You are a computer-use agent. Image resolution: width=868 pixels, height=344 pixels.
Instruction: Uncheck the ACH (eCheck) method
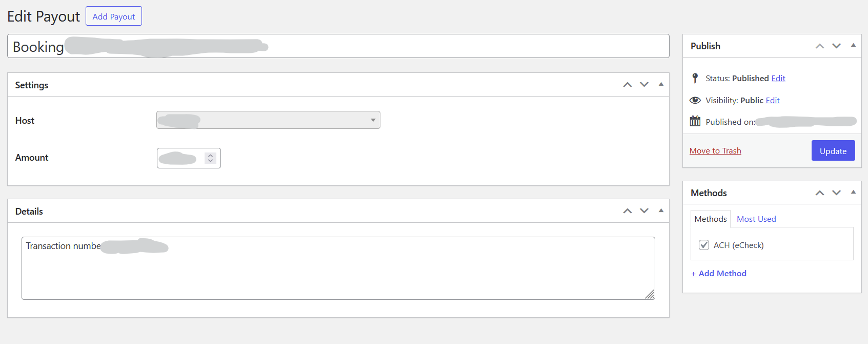[x=704, y=245]
